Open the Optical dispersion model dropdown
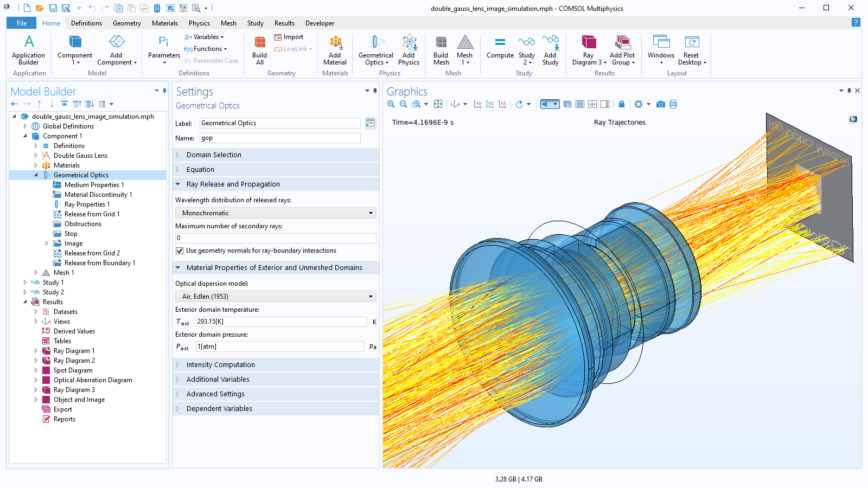 pyautogui.click(x=276, y=297)
